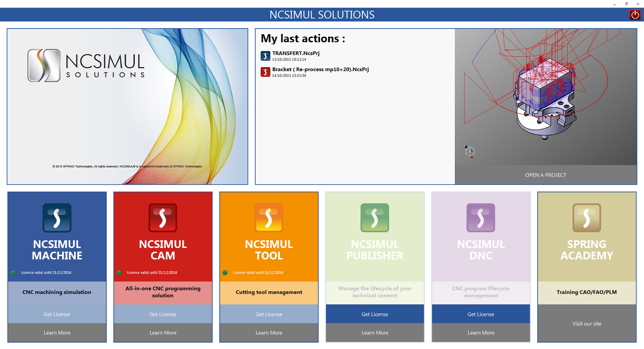Close the window with the X button
644x349 pixels.
click(x=638, y=4)
